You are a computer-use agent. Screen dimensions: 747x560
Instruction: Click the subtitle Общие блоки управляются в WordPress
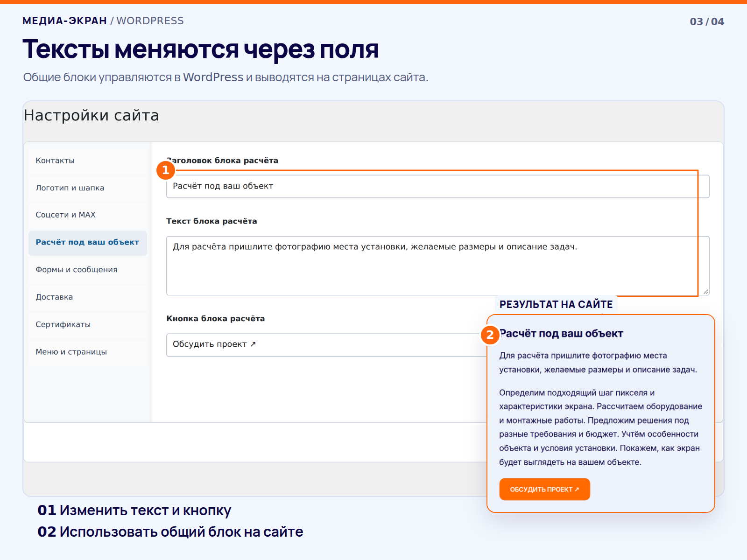[x=226, y=77]
